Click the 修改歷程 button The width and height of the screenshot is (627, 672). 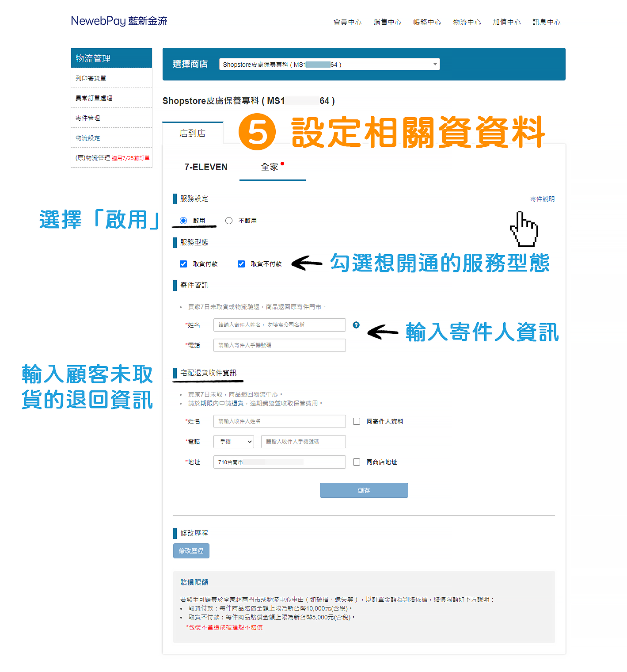(191, 551)
